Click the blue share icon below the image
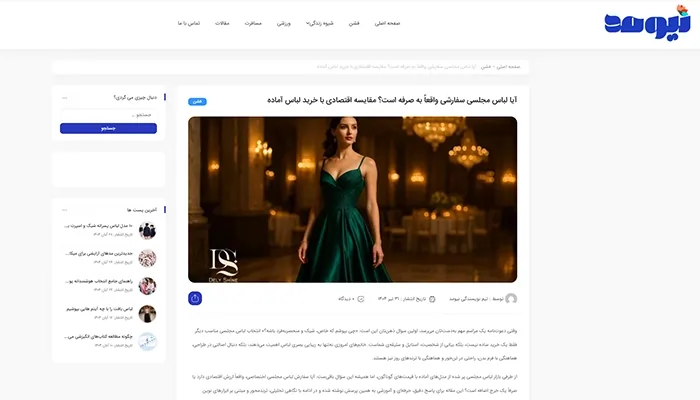Viewport: 700px width, 400px height. (195, 298)
